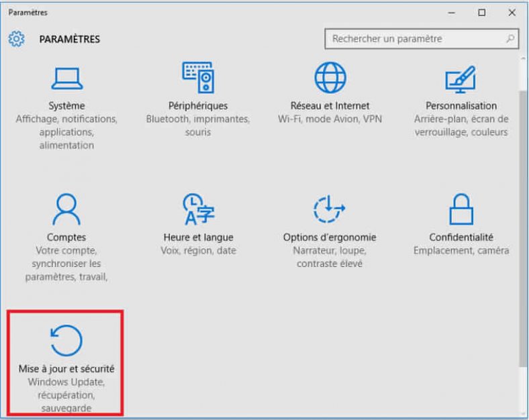Click the 'Affichage, notifications, applications' description

66,132
